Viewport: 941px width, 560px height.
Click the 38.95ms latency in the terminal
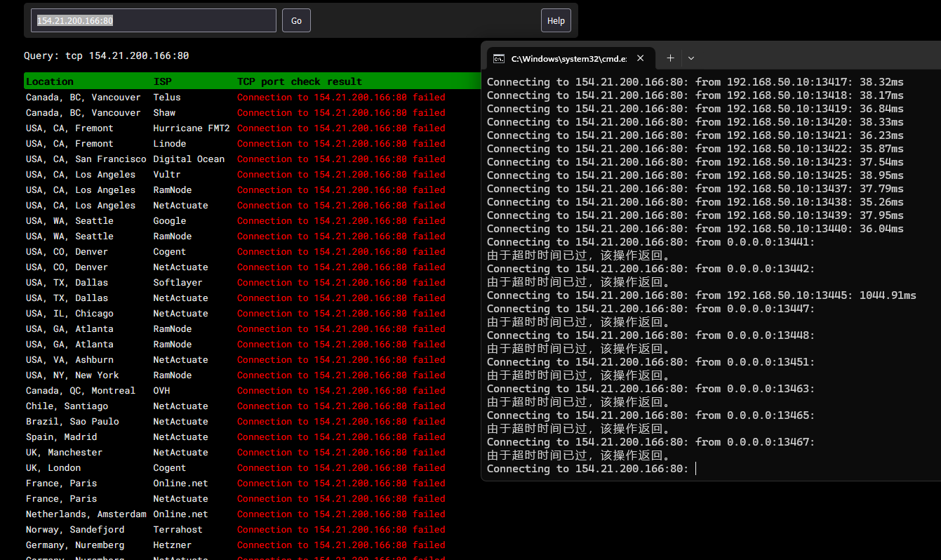point(881,175)
